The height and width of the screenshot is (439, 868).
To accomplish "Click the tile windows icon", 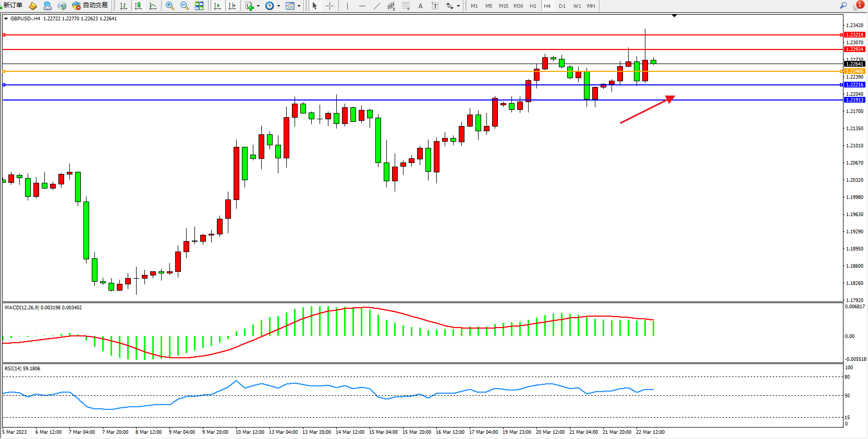I will [199, 6].
